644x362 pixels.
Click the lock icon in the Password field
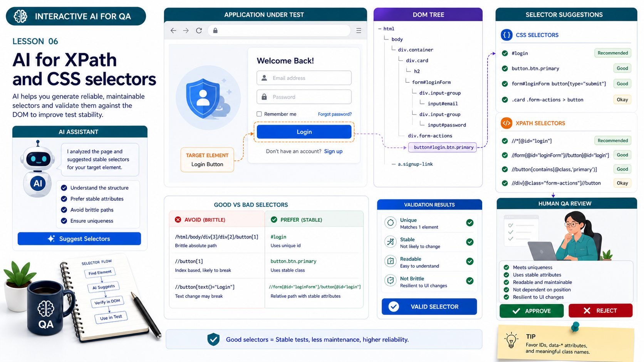264,97
